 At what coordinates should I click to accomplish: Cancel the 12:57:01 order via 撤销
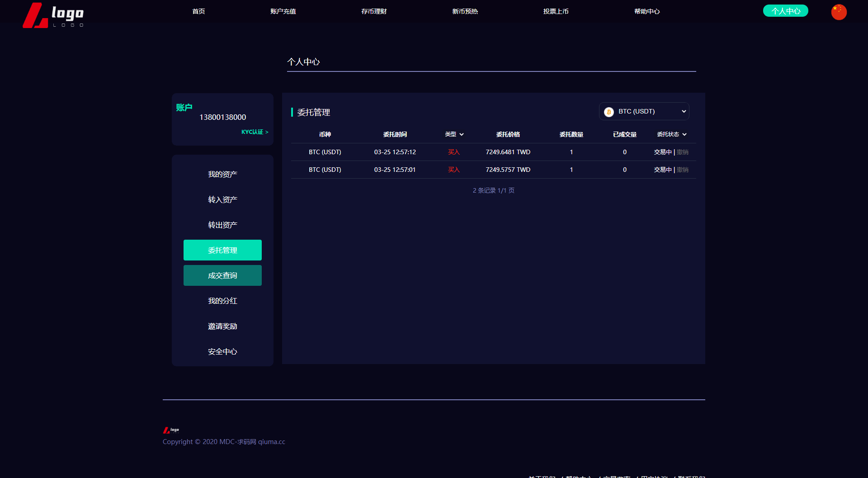click(682, 170)
